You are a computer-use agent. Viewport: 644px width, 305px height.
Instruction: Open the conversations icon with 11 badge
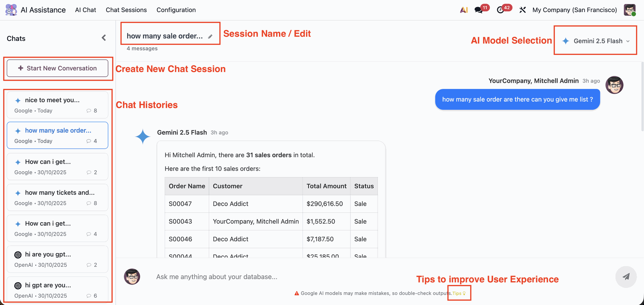pos(479,10)
